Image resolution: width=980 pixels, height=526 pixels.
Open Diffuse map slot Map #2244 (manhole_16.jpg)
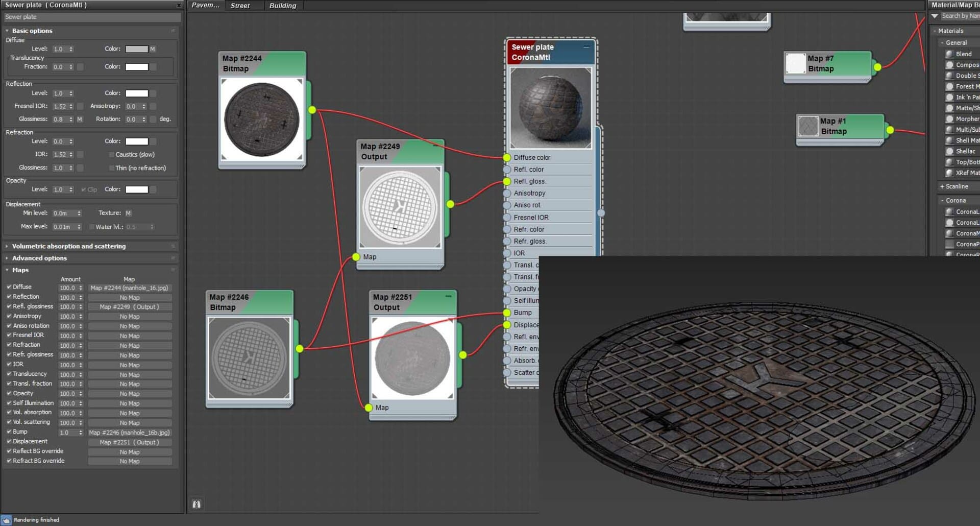coord(130,288)
